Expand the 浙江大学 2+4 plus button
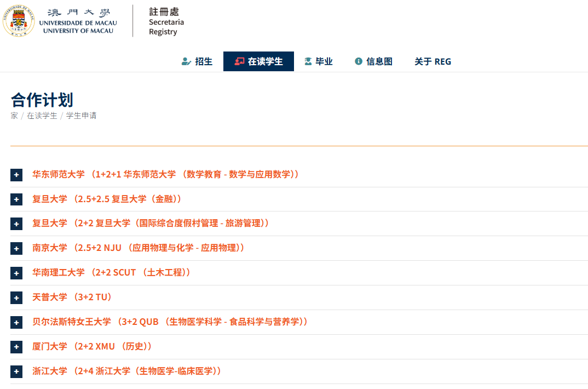Viewport: 588px width, 389px height. point(16,372)
